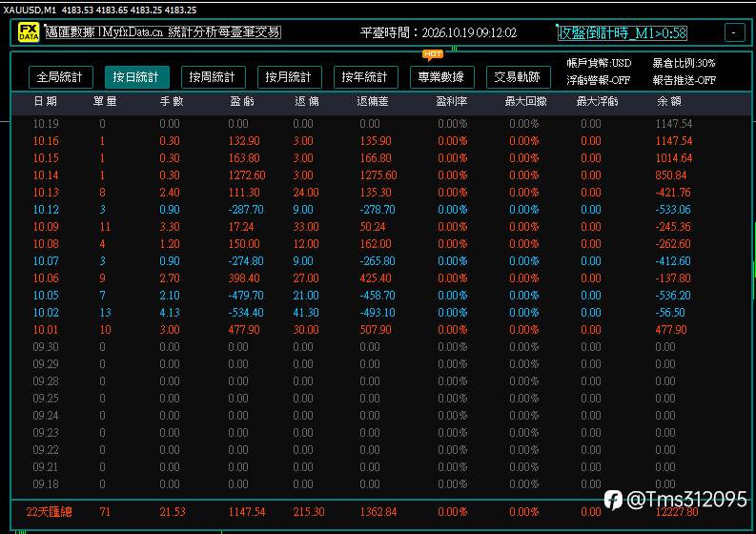Click total profit 1147.54 in summary row

tap(246, 512)
